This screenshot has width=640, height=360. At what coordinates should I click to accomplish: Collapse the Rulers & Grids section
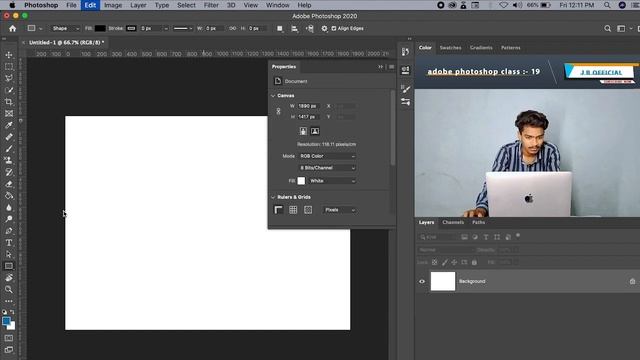pyautogui.click(x=273, y=197)
